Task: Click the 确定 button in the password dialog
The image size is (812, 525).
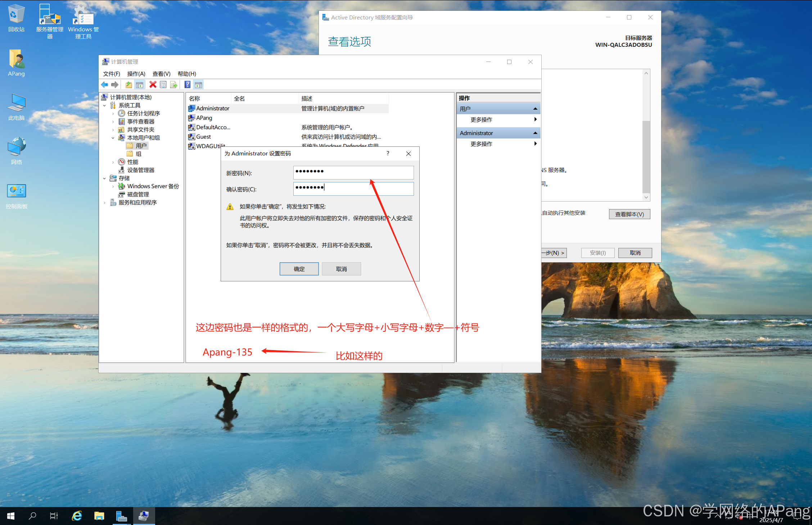Action: click(299, 269)
